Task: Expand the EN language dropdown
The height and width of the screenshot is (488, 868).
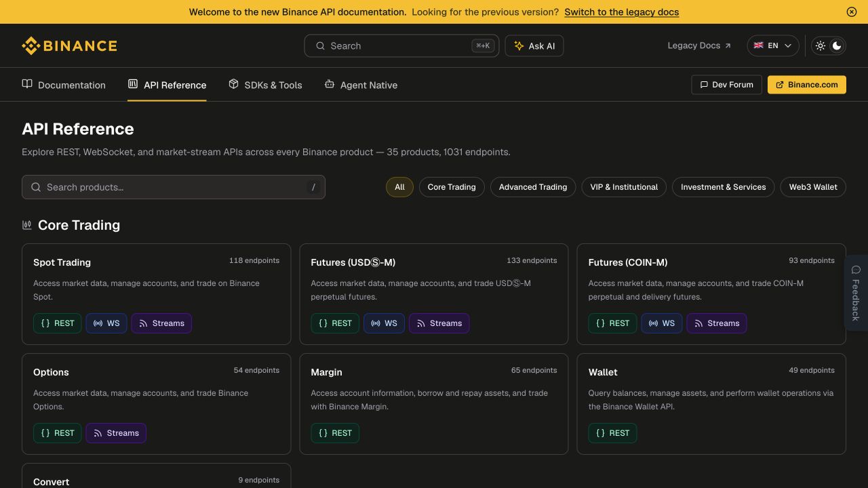Action: tap(772, 45)
